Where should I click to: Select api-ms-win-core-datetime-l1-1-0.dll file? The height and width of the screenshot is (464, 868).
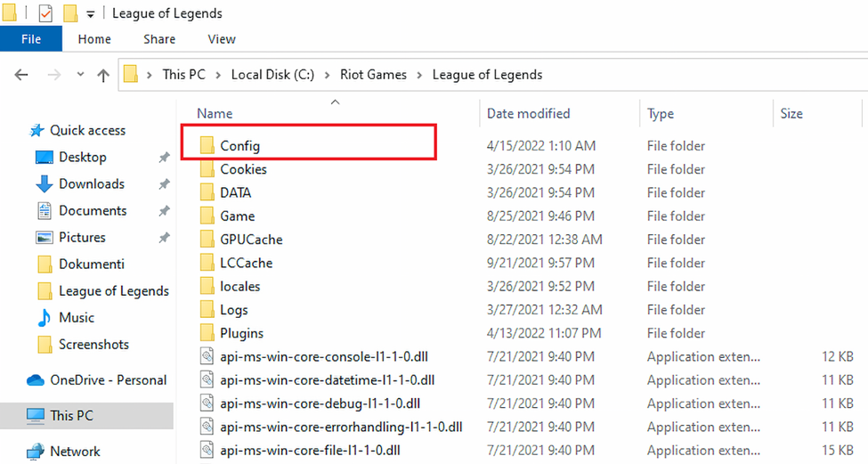pos(327,379)
